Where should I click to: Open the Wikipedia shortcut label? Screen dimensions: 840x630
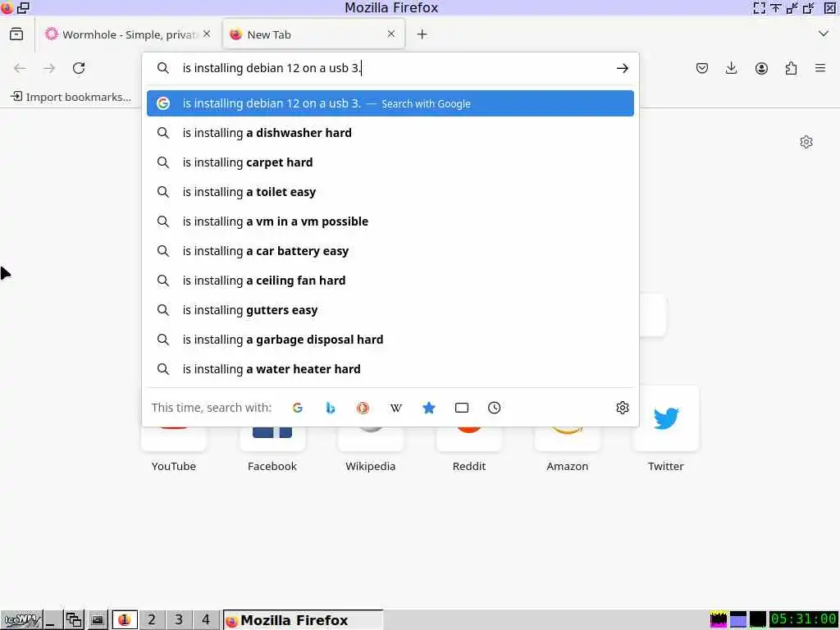370,466
